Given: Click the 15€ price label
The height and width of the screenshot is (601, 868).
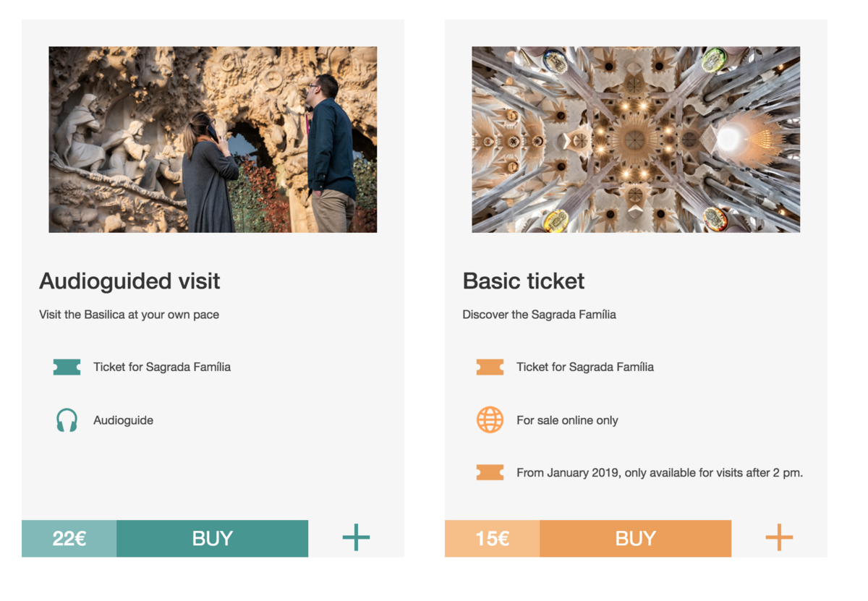Looking at the screenshot, I should tap(493, 539).
